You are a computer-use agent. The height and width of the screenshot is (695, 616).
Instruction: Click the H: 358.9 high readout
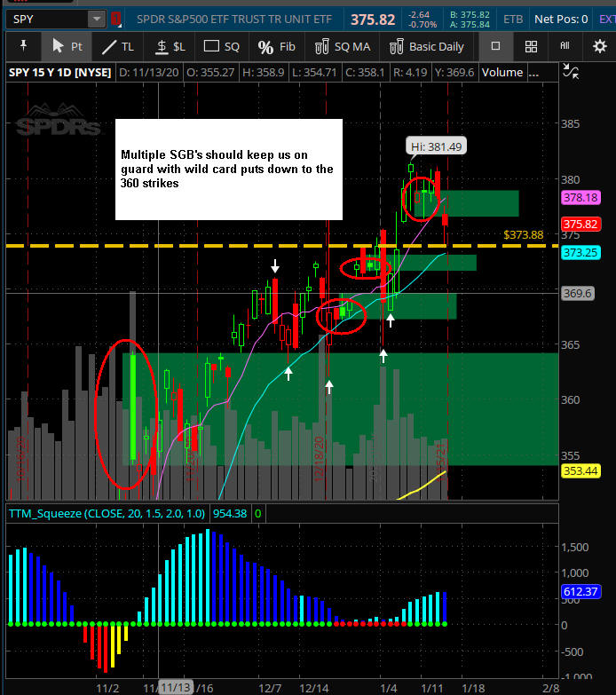coord(264,72)
